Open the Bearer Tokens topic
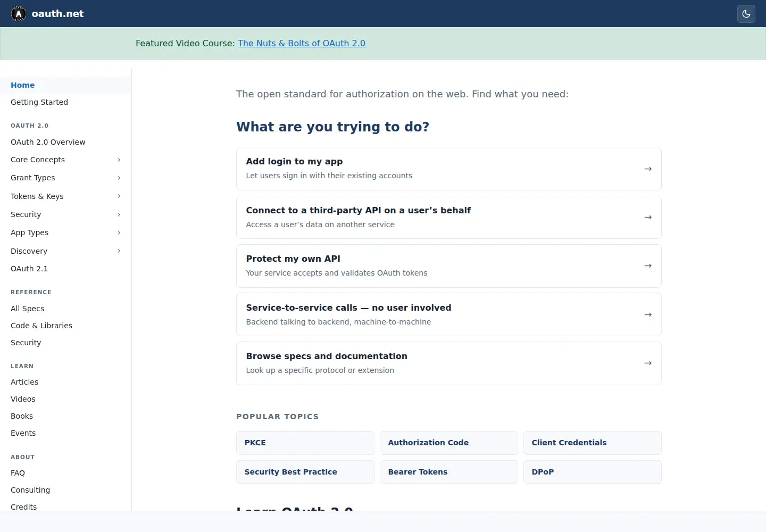This screenshot has height=532, width=766. pos(449,472)
